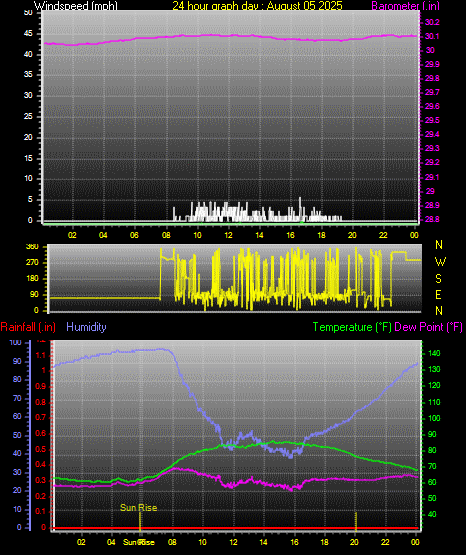Viewport: 466px width, 555px height.
Task: Click the 0.5 label on rainfall axis
Action: (41, 450)
